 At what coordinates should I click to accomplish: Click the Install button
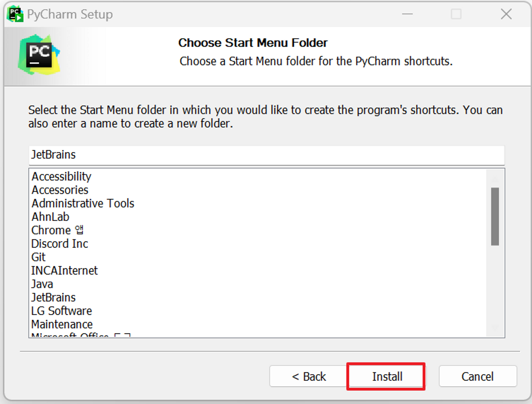click(387, 376)
